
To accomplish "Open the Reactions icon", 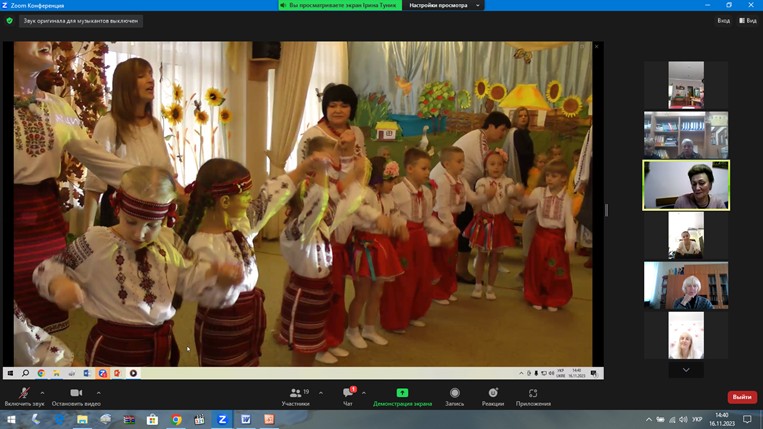I will [x=493, y=393].
